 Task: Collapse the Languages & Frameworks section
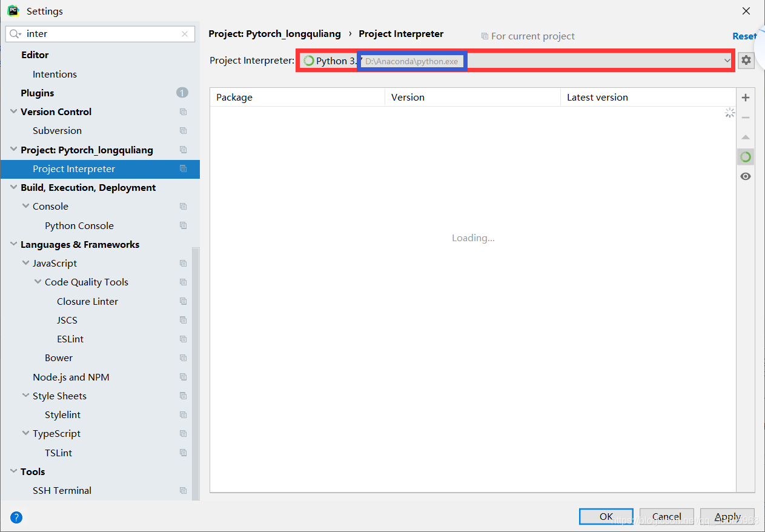[13, 245]
